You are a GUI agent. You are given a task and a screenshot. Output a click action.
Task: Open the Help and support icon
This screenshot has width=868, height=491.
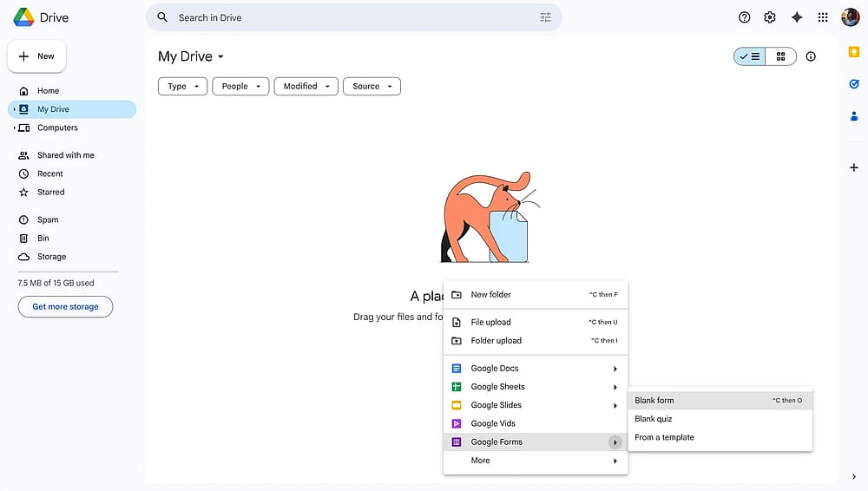(744, 17)
